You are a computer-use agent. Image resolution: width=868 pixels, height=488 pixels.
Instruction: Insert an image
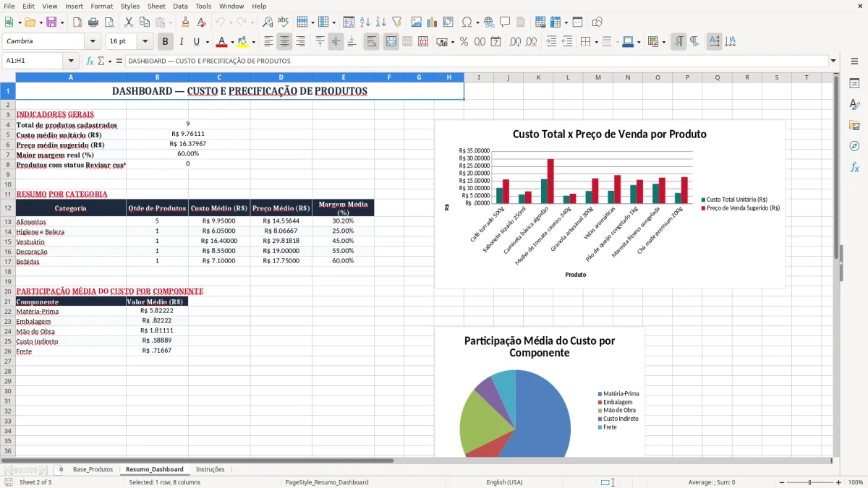tap(417, 22)
